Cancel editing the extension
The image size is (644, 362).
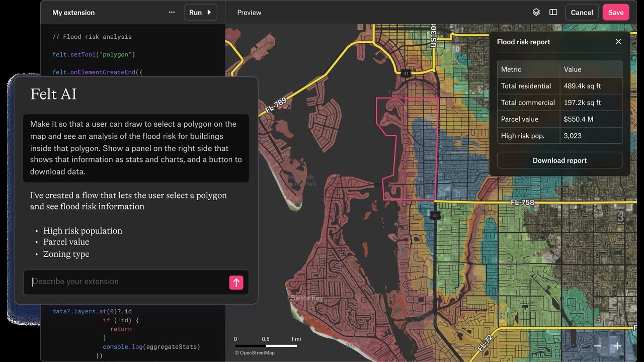(x=582, y=13)
